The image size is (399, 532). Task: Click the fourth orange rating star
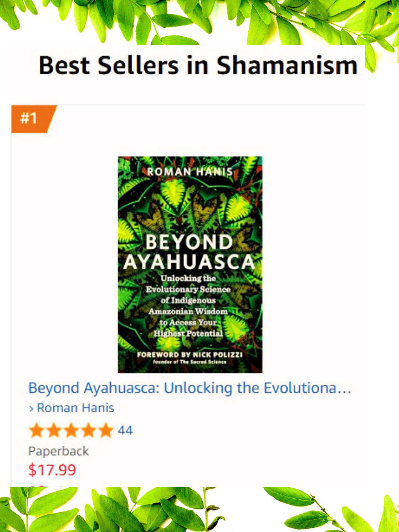(x=88, y=430)
